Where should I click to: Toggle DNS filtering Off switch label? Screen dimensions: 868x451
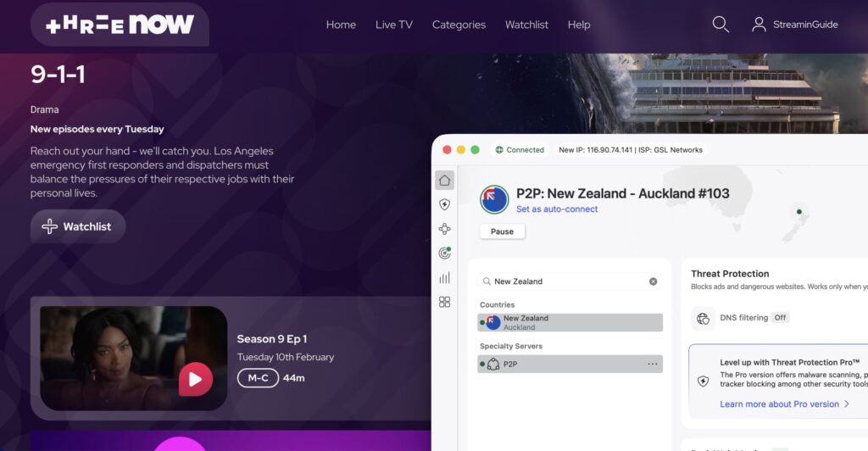click(x=780, y=318)
